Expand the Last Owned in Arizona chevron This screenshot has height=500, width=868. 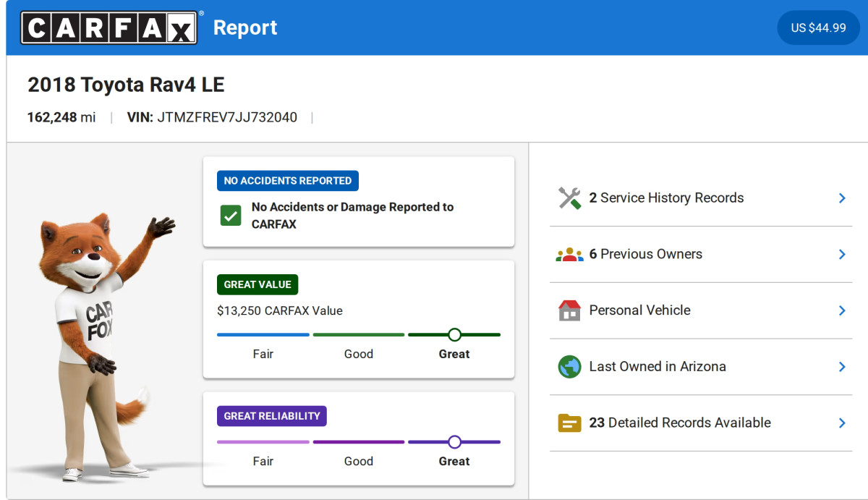pos(842,366)
